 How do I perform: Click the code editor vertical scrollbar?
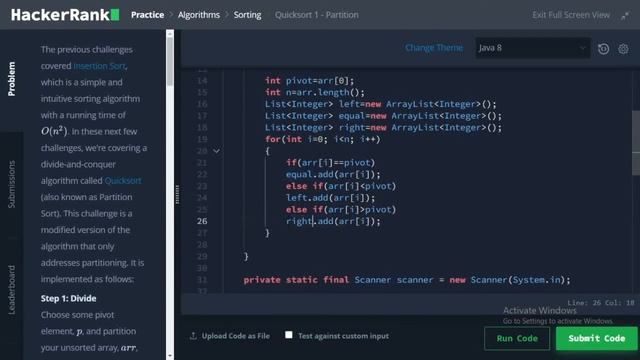[636, 143]
